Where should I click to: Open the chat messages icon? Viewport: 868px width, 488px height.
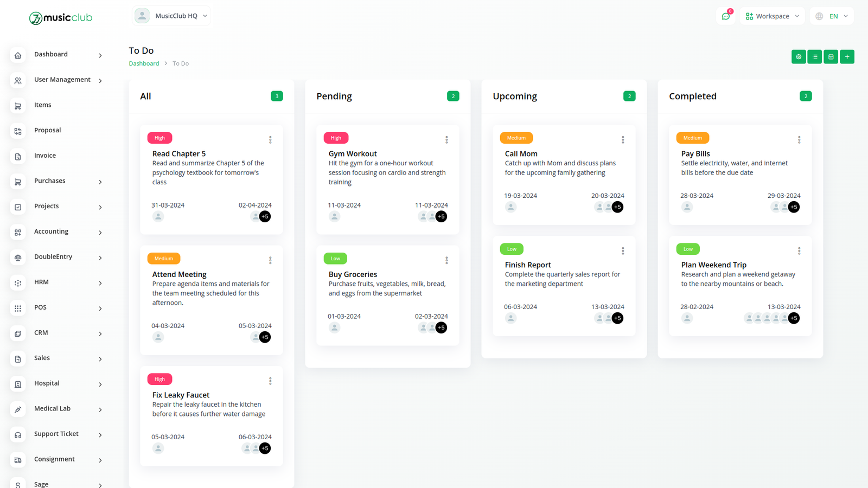click(726, 16)
